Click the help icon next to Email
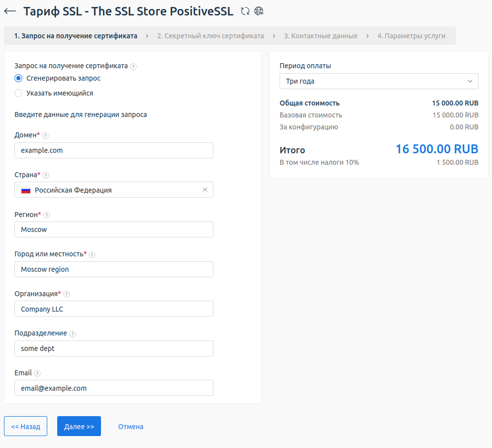The height and width of the screenshot is (448, 492). coord(37,373)
